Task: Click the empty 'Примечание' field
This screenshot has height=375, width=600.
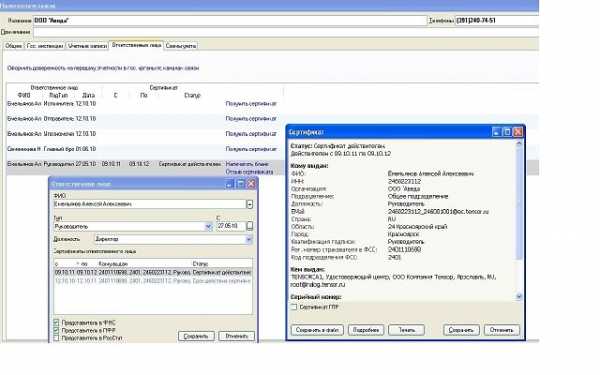Action: point(285,32)
